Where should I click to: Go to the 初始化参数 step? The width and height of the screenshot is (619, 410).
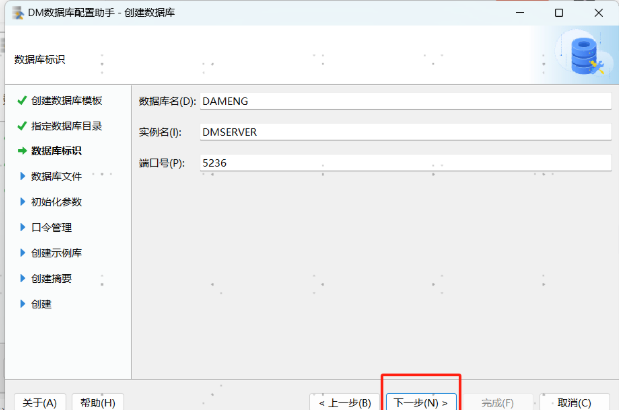(56, 202)
